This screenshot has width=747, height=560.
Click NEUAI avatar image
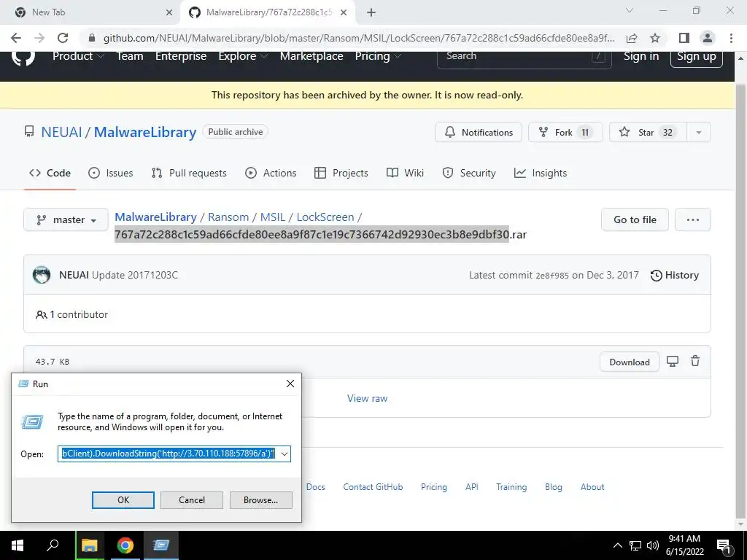[x=42, y=275]
